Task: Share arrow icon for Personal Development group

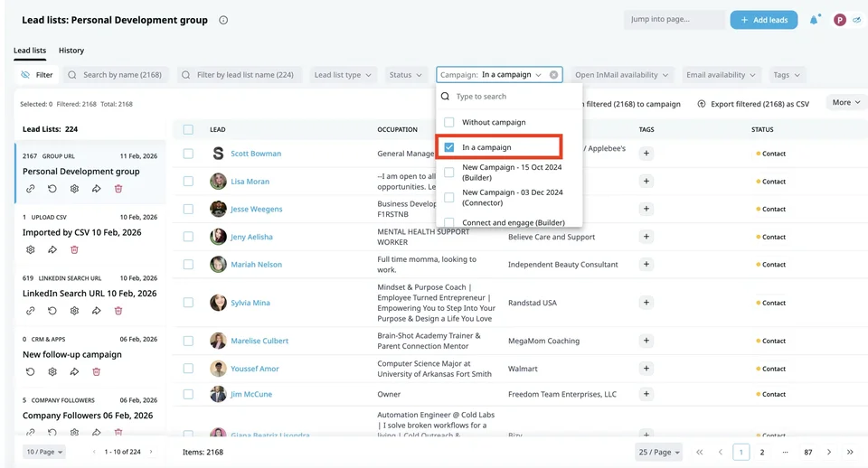Action: [x=97, y=189]
